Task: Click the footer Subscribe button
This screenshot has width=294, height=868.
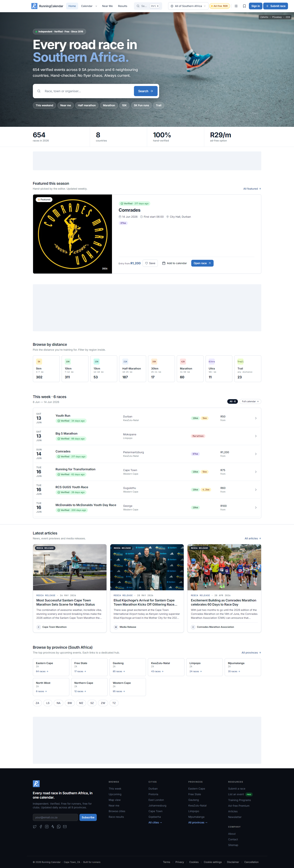Action: click(88, 817)
